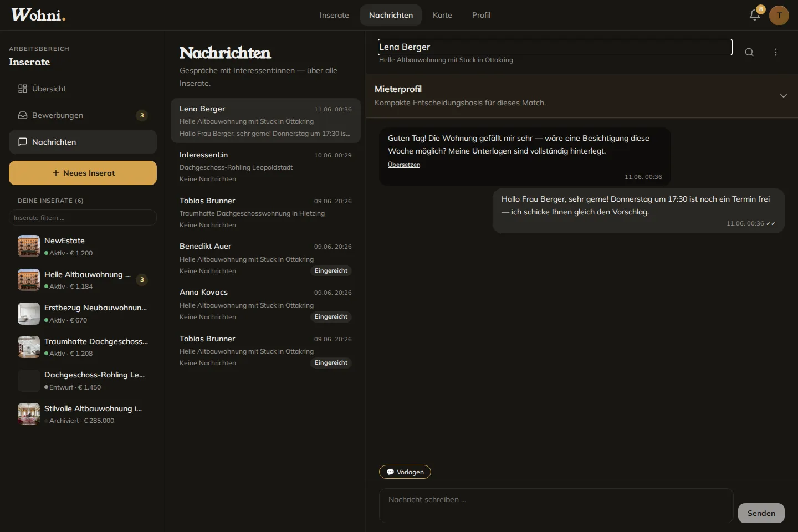Viewport: 798px width, 532px height.
Task: Switch to the Inserate tab
Action: coord(334,15)
